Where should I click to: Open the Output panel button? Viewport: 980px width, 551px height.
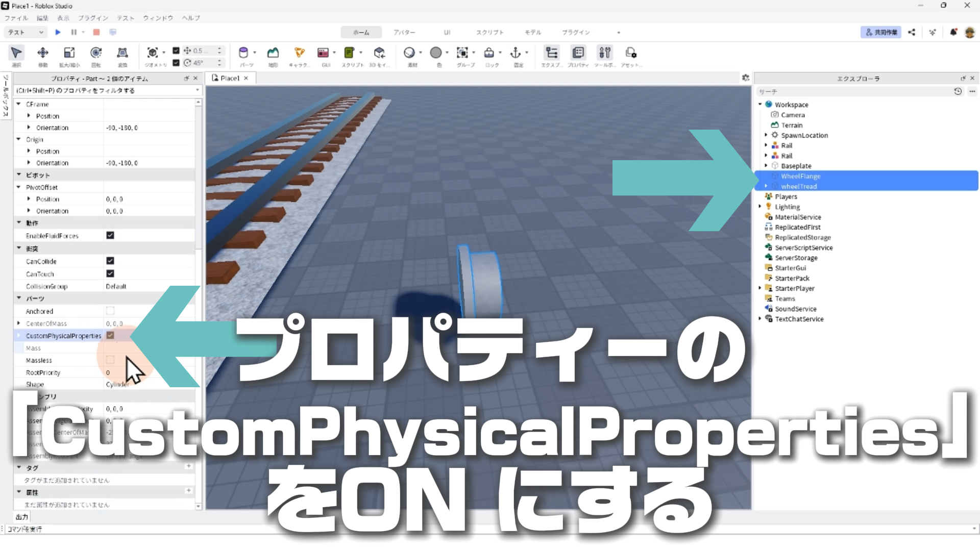21,517
